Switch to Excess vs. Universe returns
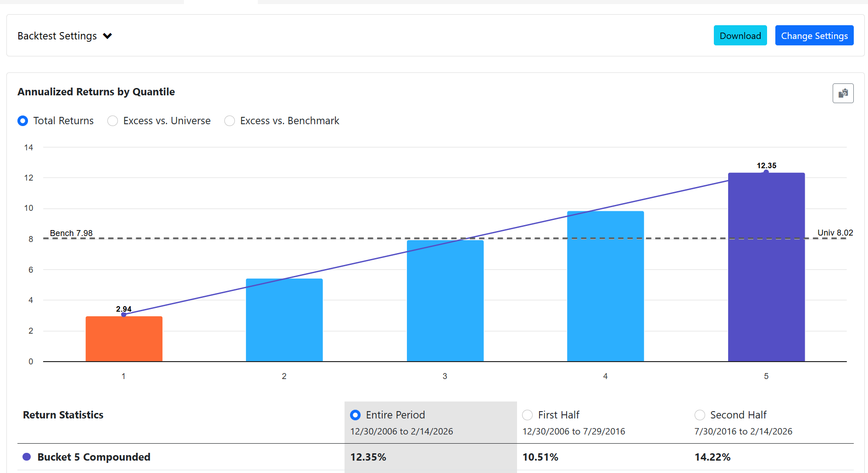The width and height of the screenshot is (868, 473). (113, 121)
